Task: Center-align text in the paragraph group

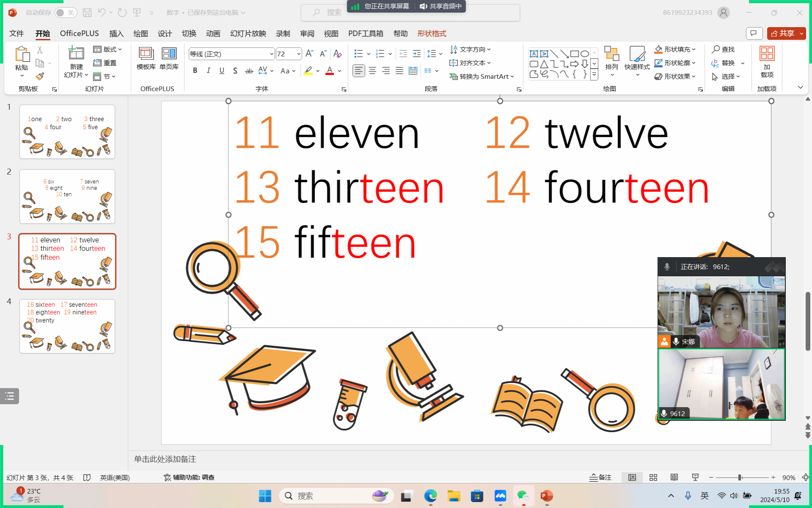Action: 372,71
